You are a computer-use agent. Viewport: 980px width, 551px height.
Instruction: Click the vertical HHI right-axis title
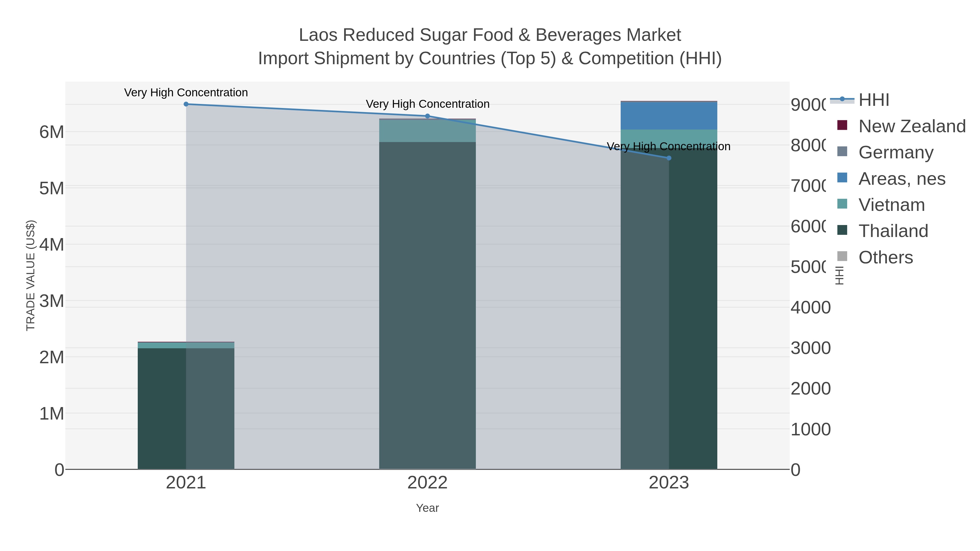(x=839, y=275)
